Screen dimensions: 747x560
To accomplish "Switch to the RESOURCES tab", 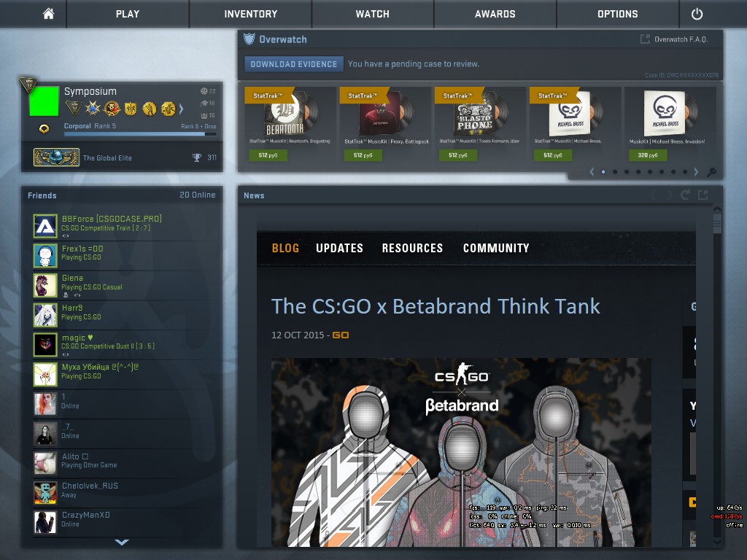I will [412, 248].
